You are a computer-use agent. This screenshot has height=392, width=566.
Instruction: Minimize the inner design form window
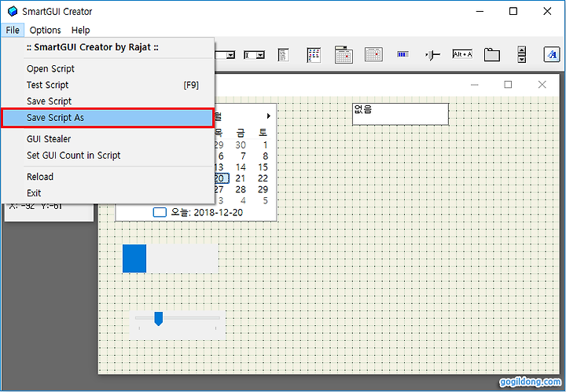tap(475, 85)
